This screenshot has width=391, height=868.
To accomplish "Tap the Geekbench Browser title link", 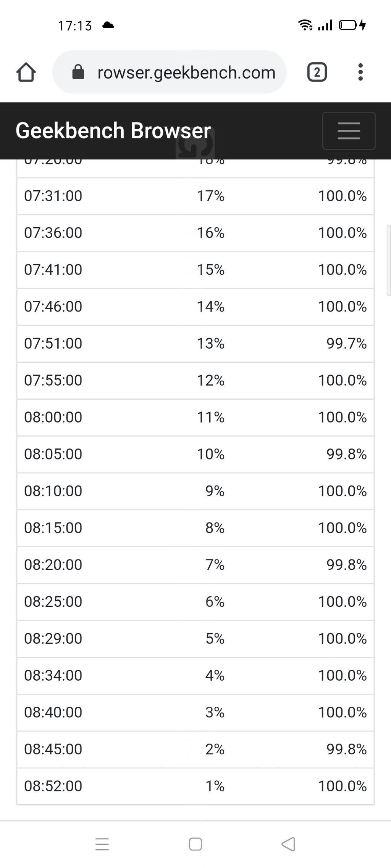I will pyautogui.click(x=113, y=131).
